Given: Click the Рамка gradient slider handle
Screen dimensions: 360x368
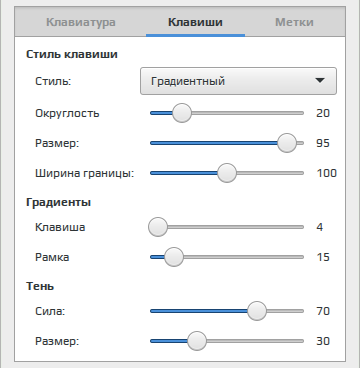Looking at the screenshot, I should (174, 257).
